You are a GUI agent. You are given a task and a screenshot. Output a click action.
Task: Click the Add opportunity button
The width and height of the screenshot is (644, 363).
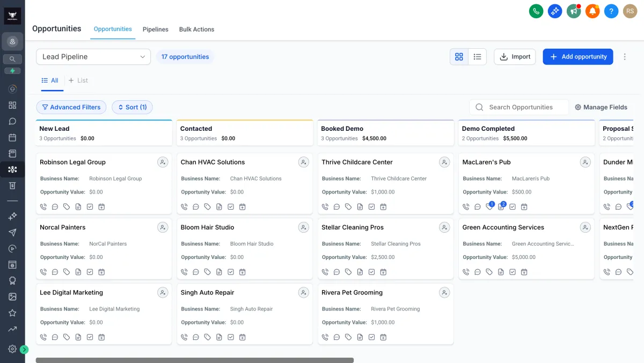click(x=577, y=57)
